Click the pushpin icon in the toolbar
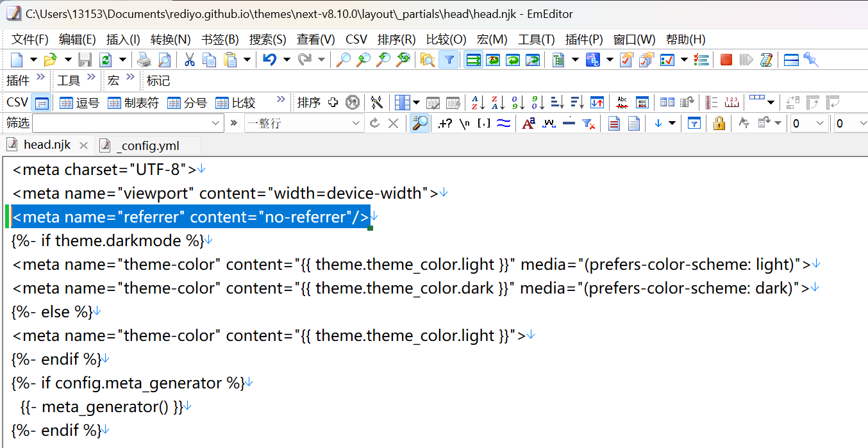Image resolution: width=868 pixels, height=448 pixels. click(x=811, y=60)
